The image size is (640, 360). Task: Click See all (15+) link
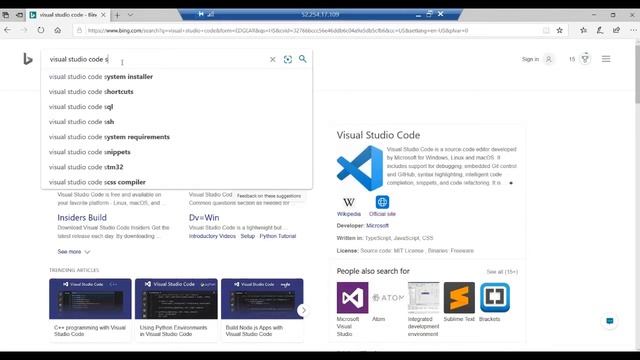[x=502, y=272]
